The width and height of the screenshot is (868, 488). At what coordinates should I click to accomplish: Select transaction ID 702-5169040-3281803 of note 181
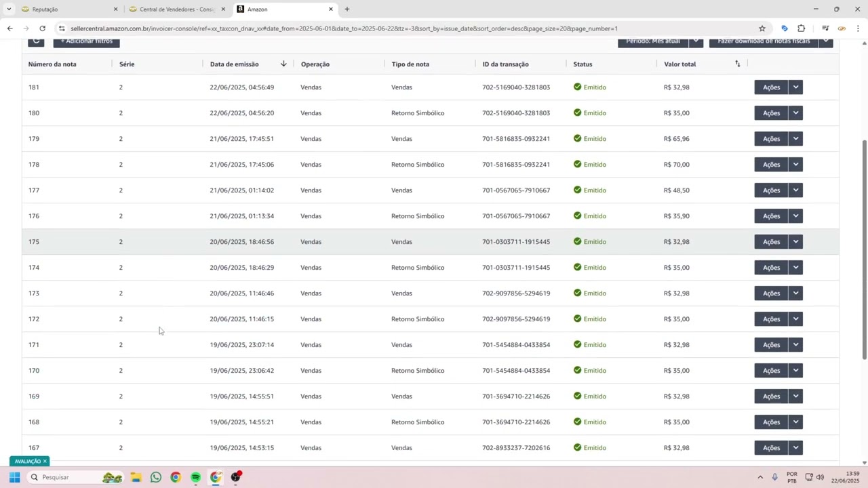tap(516, 87)
